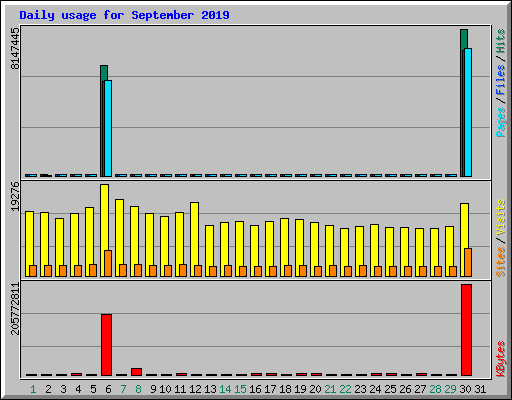Click the day label 1
Viewport: 512px width, 400px height.
pyautogui.click(x=33, y=389)
